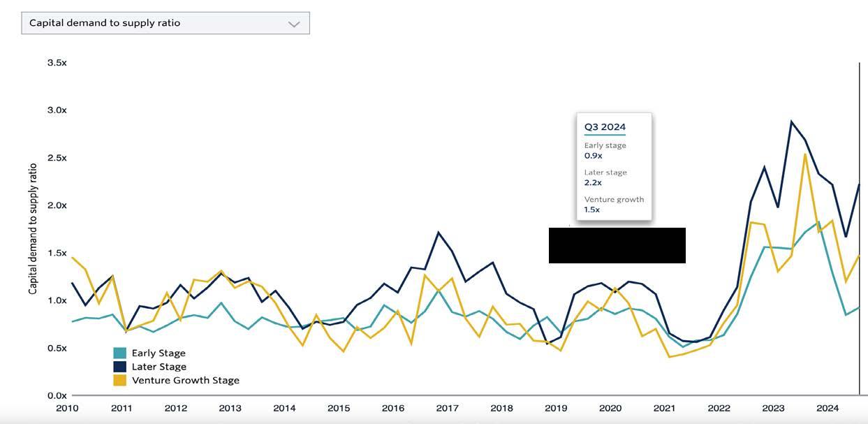Image resolution: width=868 pixels, height=424 pixels.
Task: Click the 3.5x y-axis tick label
Action: 57,63
